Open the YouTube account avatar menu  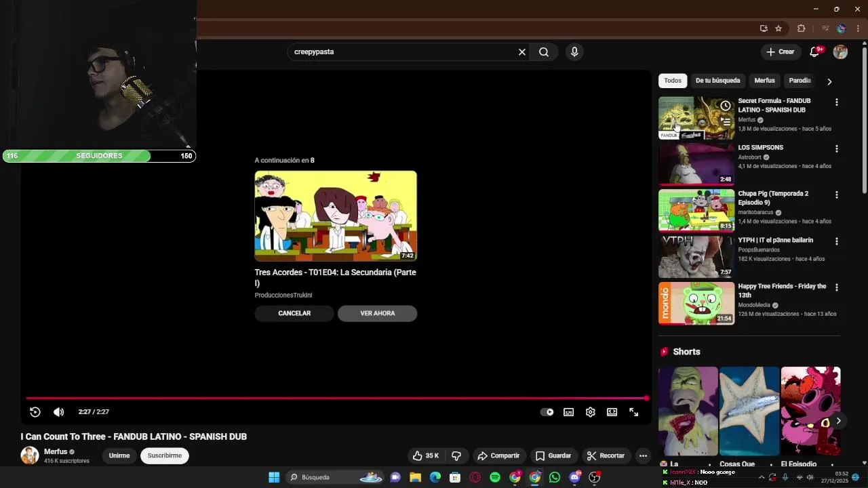pyautogui.click(x=840, y=52)
